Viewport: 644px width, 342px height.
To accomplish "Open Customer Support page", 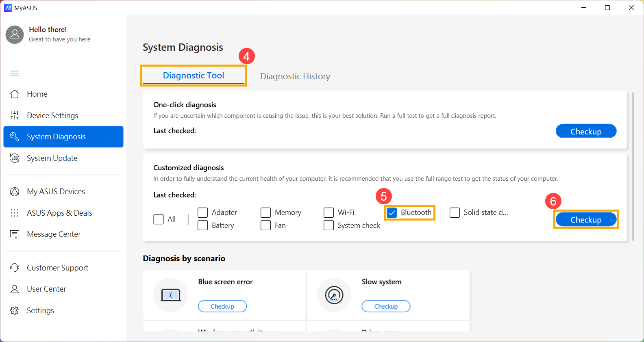I will [63, 268].
